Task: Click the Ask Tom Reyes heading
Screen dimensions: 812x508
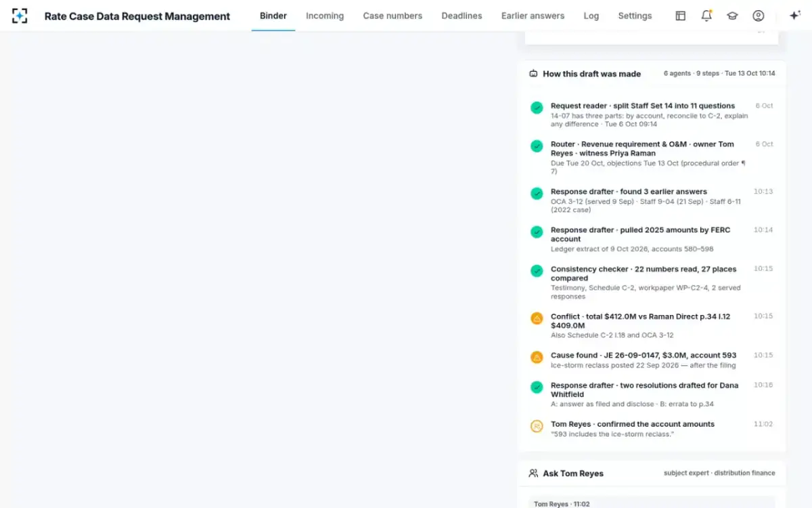Action: tap(573, 473)
